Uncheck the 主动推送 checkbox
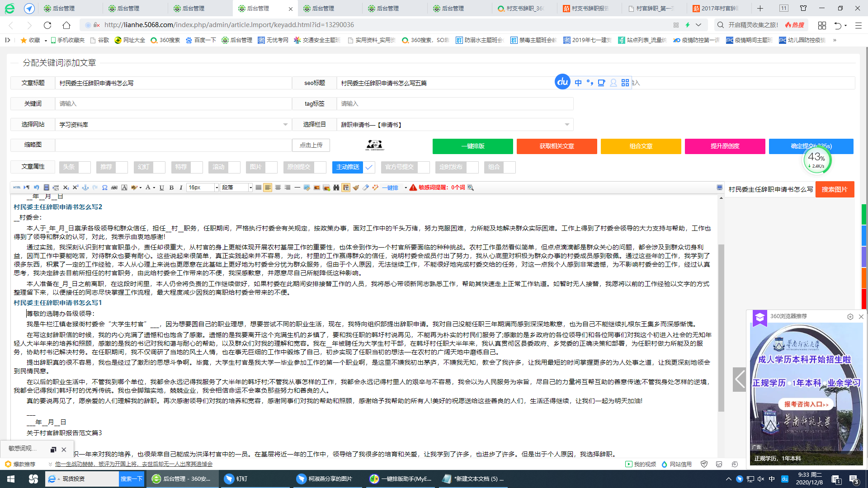This screenshot has height=488, width=868. (x=369, y=167)
